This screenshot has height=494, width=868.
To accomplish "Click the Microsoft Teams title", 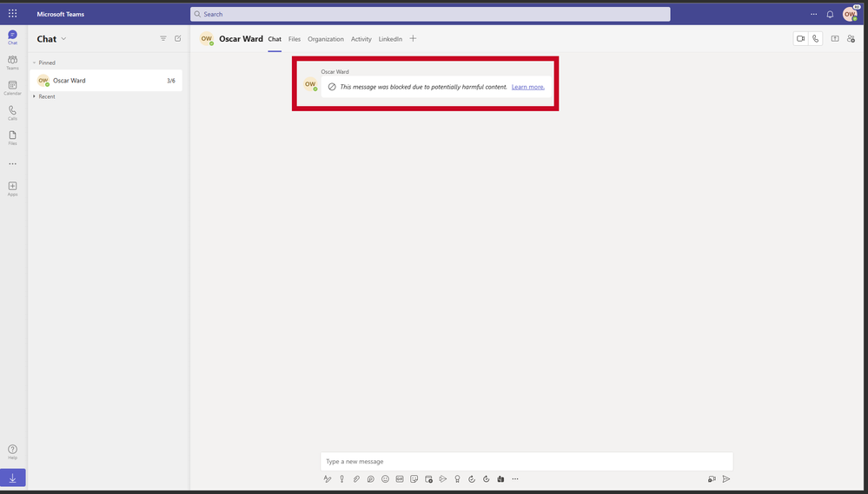I will [60, 15].
